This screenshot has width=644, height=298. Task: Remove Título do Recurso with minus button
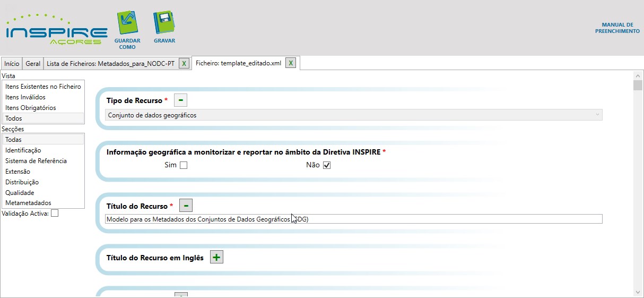pos(186,206)
